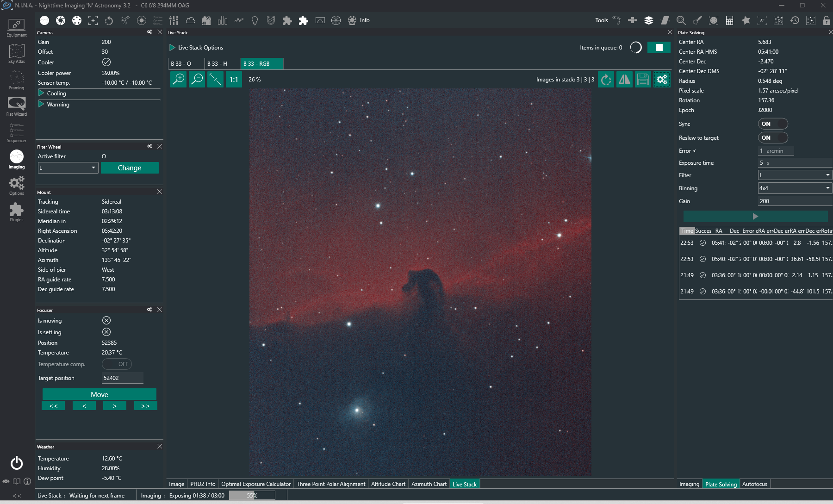833x504 pixels.
Task: Toggle the Sync switch in Plate Solving
Action: [773, 124]
